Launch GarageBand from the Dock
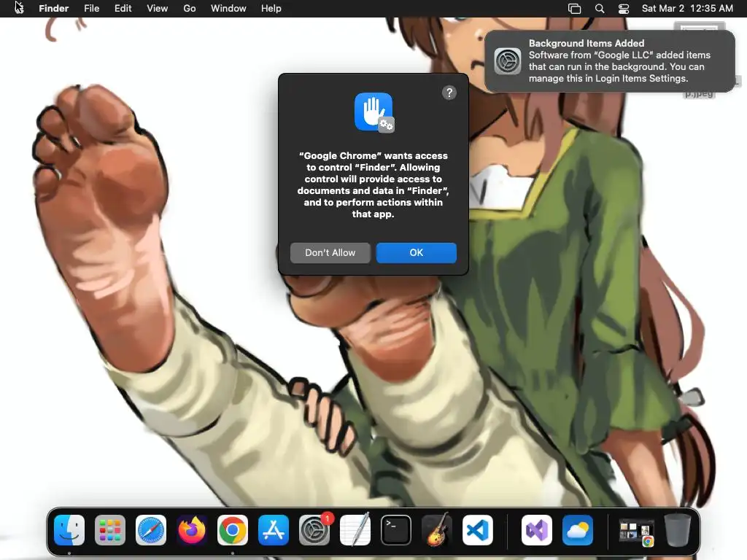 click(x=437, y=530)
